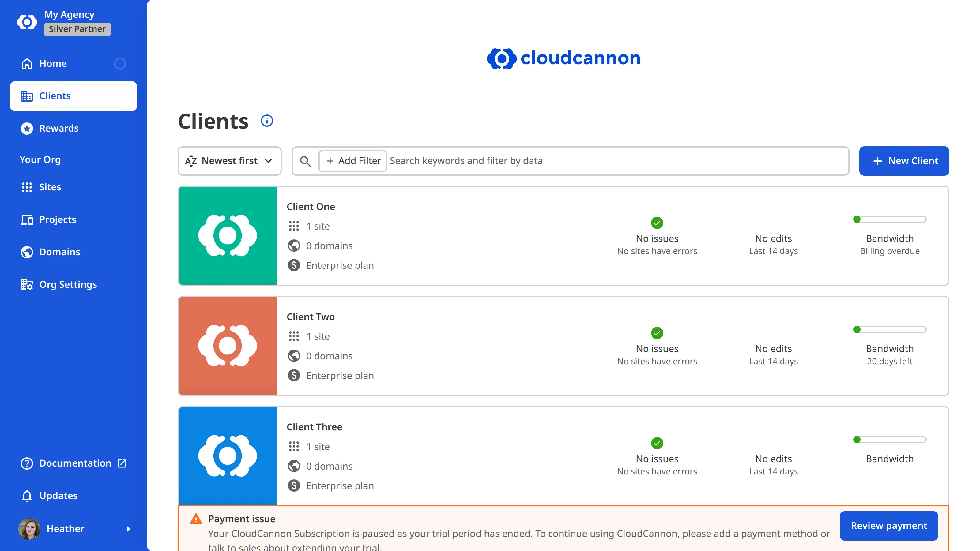980x551 pixels.
Task: Go to Sites in sidebar
Action: click(x=73, y=187)
